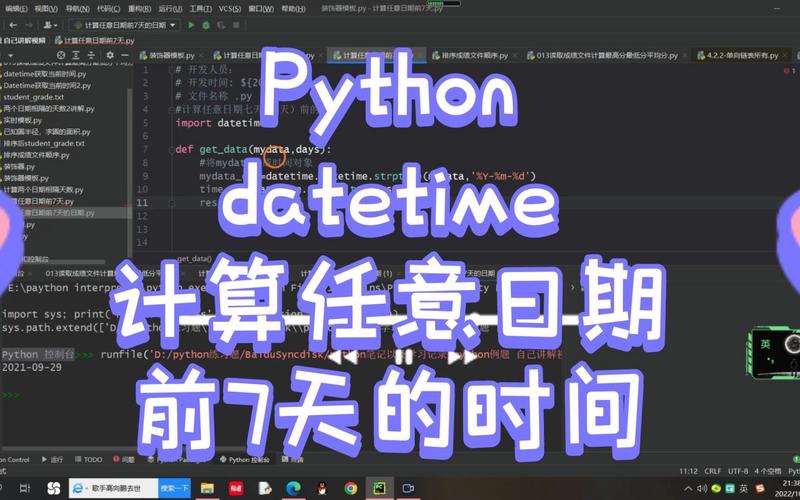Stop execution with the square stop icon
The image size is (800, 500).
tap(236, 25)
